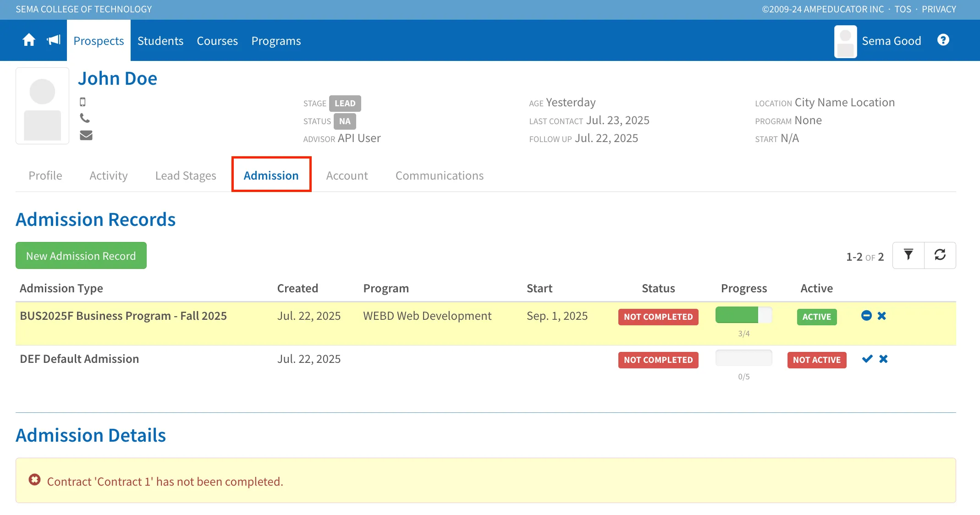The width and height of the screenshot is (980, 515).
Task: Open the Students navigation tab
Action: [x=160, y=41]
